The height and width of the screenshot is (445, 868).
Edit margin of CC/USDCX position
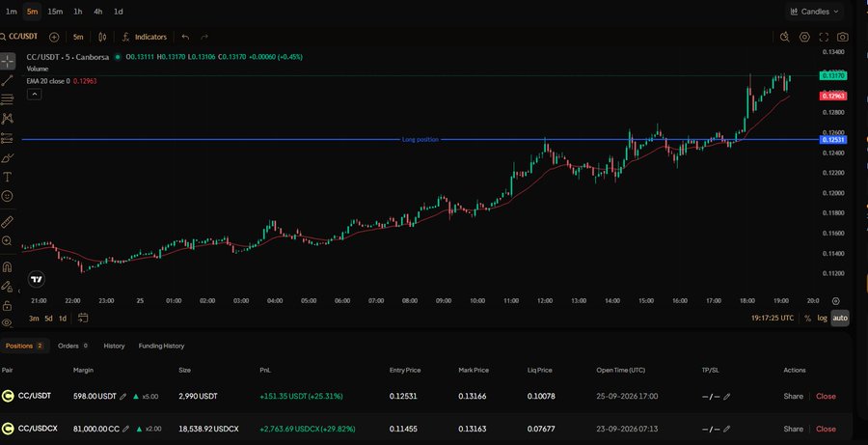click(126, 429)
